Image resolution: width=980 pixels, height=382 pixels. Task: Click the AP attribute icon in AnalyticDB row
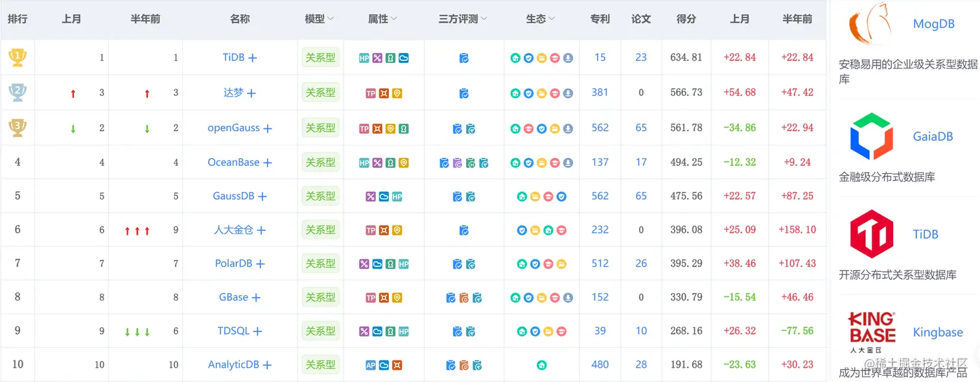click(371, 365)
